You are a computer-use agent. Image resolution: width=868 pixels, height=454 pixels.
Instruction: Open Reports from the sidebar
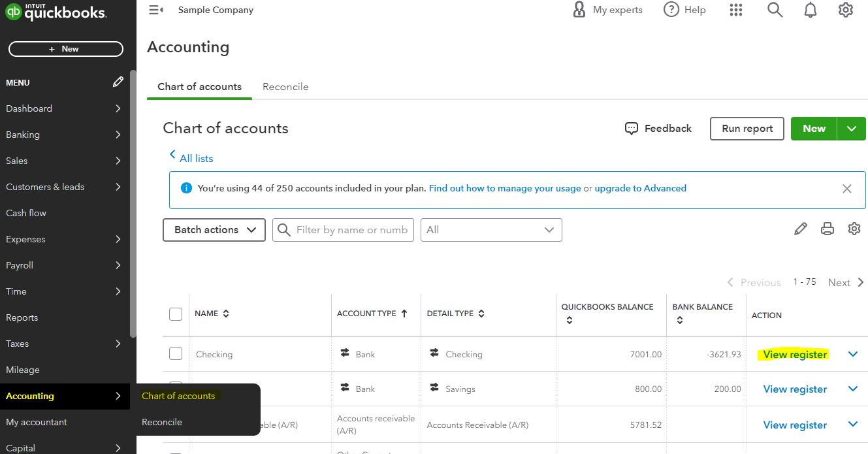pos(22,317)
